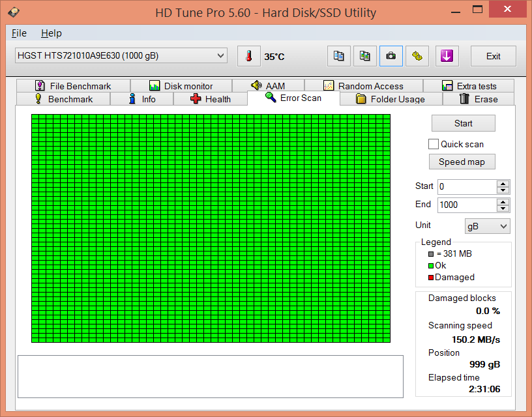Viewport: 532px width, 417px height.
Task: Open the File menu
Action: click(x=19, y=33)
